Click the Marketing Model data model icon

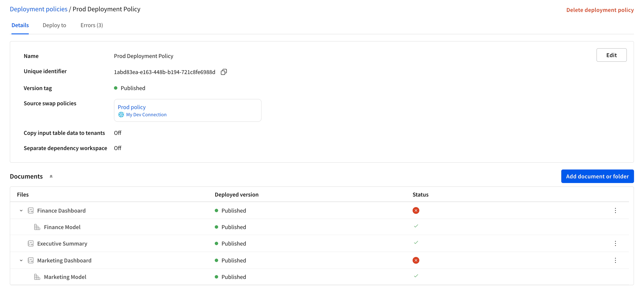(37, 277)
